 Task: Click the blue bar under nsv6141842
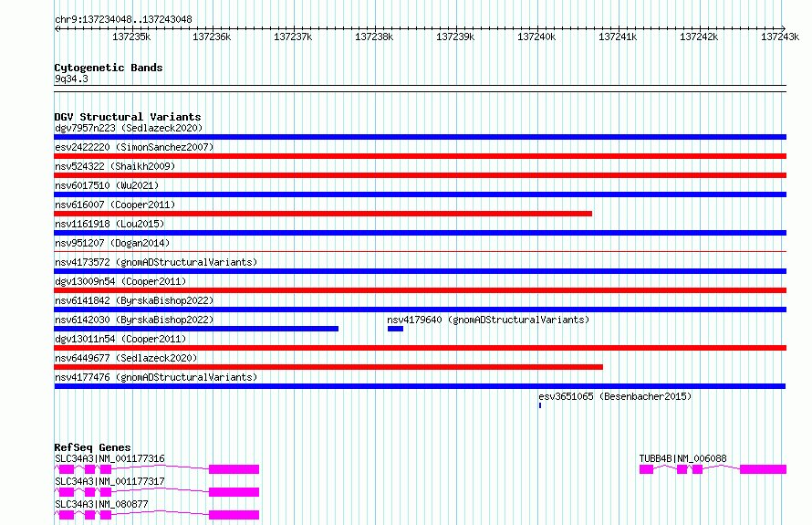click(420, 310)
